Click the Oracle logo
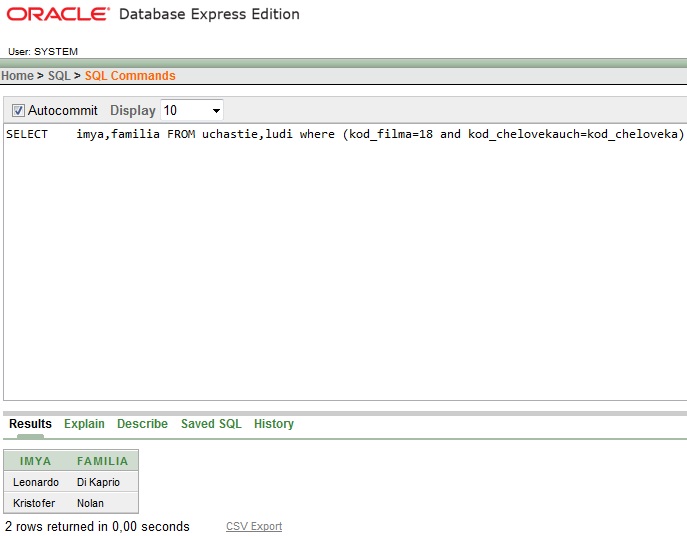Screen dimensions: 687x536 [x=58, y=14]
